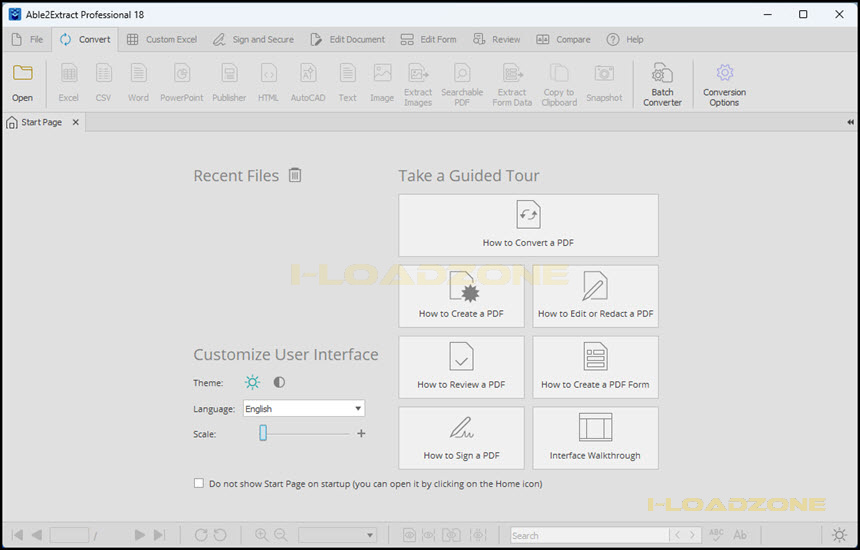Select the Image conversion icon
This screenshot has height=550, width=860.
coord(382,73)
